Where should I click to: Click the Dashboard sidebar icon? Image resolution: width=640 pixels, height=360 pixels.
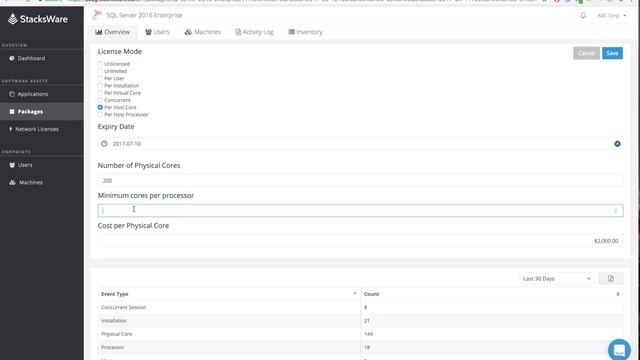pos(12,58)
